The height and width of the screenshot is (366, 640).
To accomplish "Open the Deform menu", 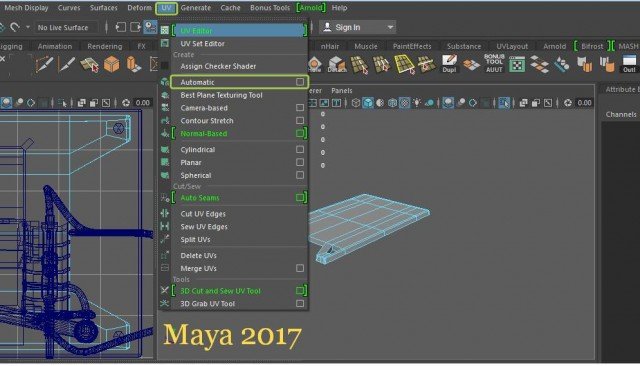I will click(139, 8).
